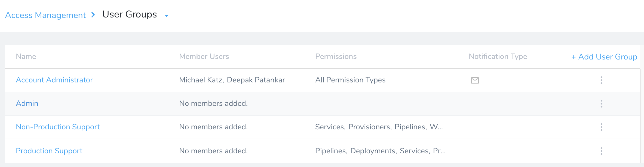The height and width of the screenshot is (167, 644).
Task: Click Michael Katz, Deepak Patankar members cell
Action: (232, 80)
